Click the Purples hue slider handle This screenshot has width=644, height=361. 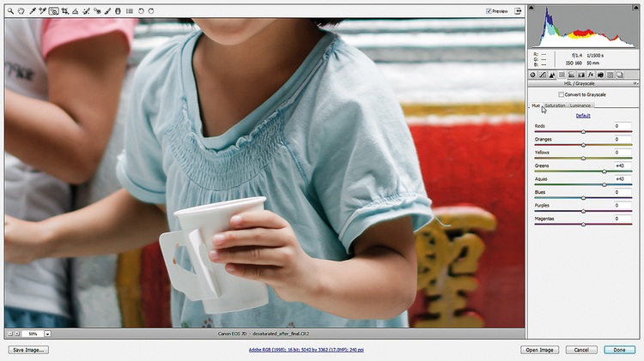point(583,211)
